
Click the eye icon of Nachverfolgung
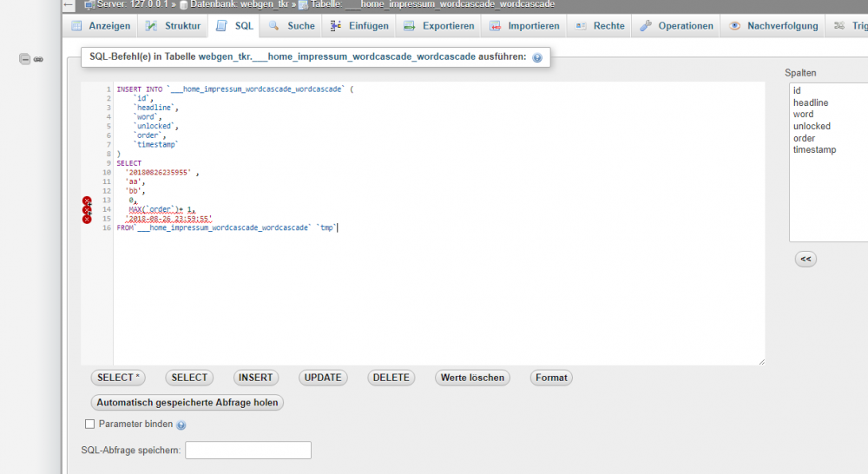(734, 26)
